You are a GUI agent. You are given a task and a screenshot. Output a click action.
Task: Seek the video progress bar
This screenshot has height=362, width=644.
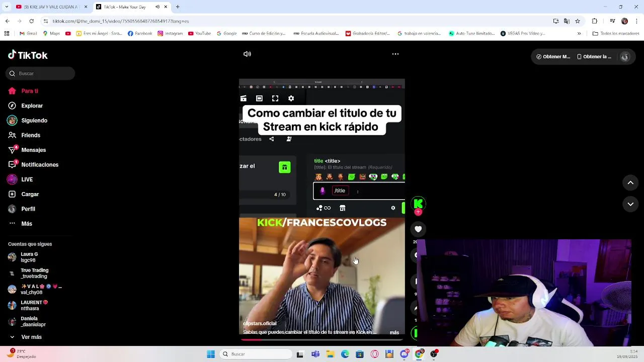(322, 339)
